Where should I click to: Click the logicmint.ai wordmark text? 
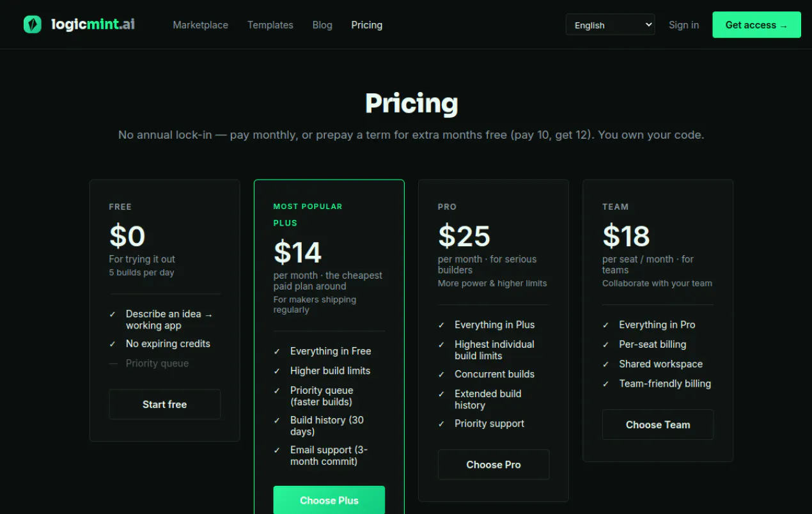point(93,25)
